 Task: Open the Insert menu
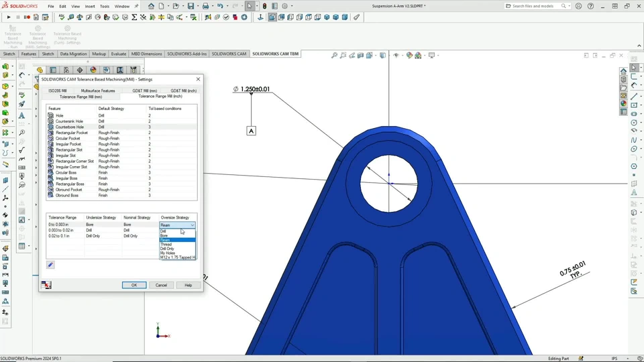tap(90, 6)
